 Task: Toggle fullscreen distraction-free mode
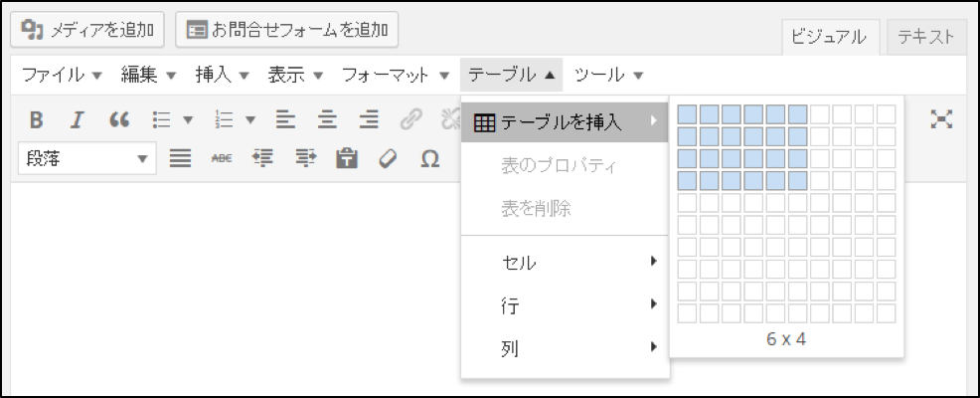(940, 119)
